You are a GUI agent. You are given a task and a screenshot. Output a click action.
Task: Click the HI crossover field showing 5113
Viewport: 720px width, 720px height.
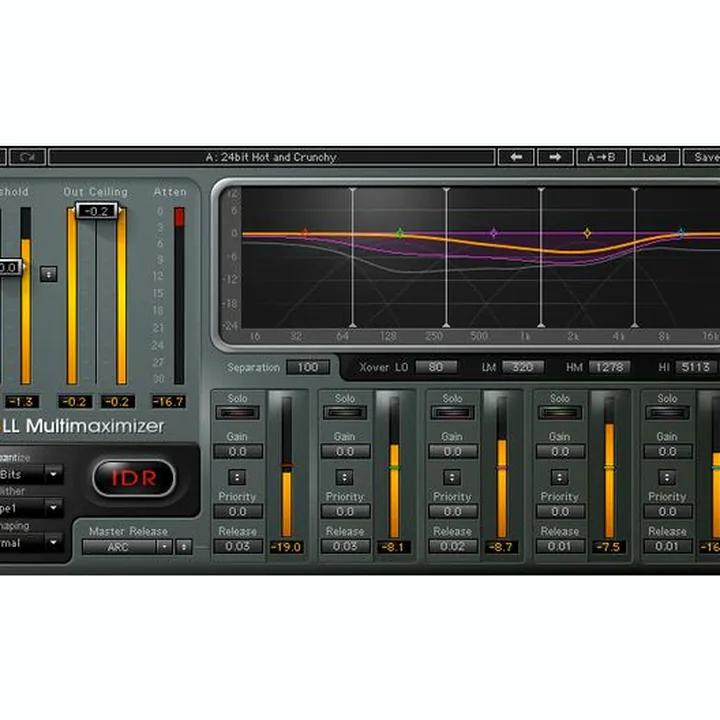pyautogui.click(x=695, y=367)
